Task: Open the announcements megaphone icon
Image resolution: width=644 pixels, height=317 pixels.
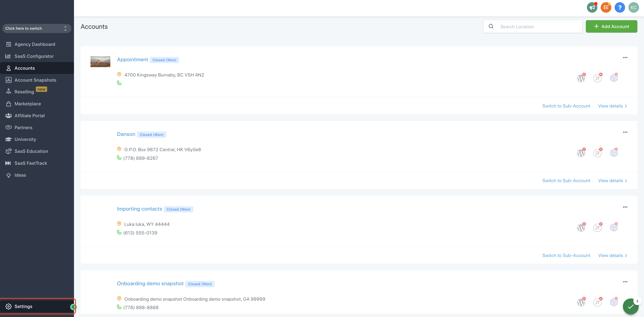Action: 592,8
